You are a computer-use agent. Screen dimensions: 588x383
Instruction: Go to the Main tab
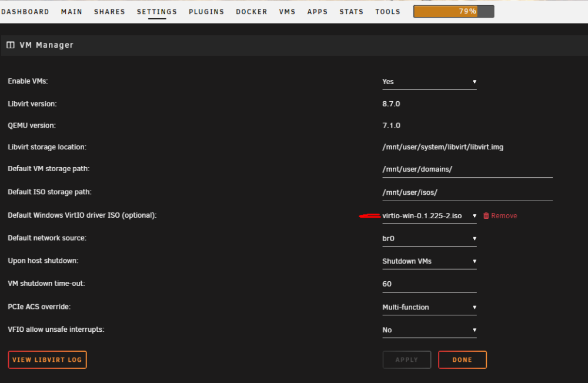72,12
